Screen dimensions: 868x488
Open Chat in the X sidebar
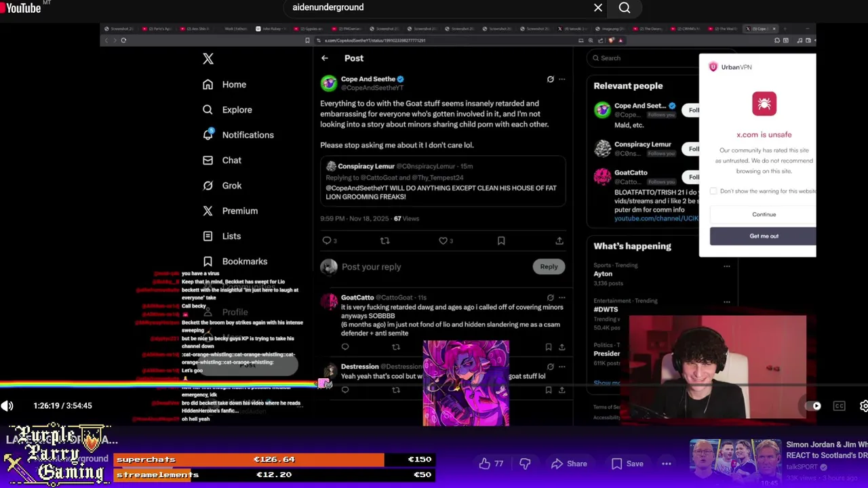(222, 161)
